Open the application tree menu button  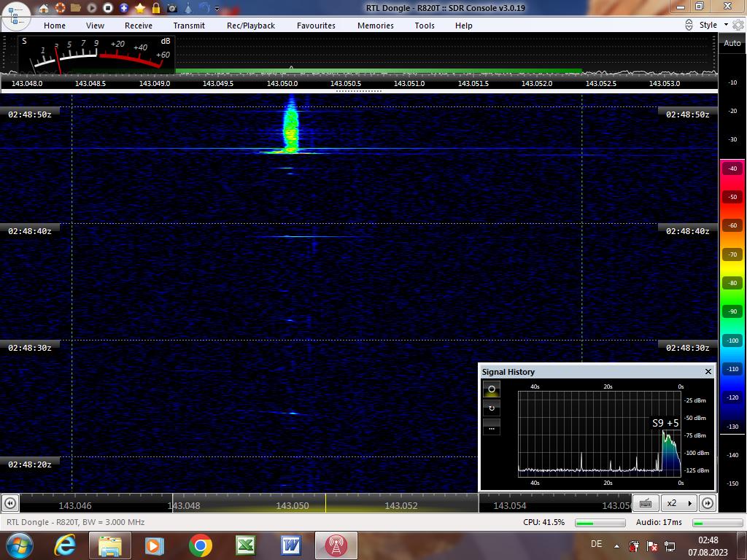click(15, 15)
